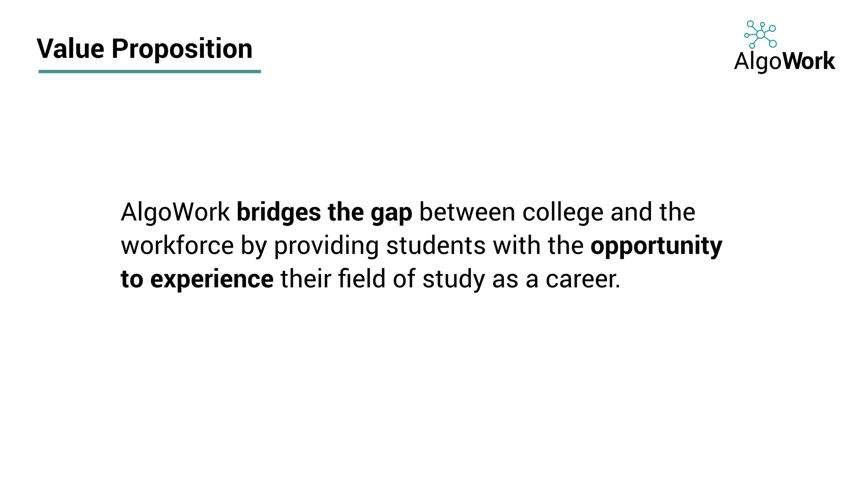Select the bold 'Work' in the logo
868x488 pixels.
pyautogui.click(x=809, y=61)
